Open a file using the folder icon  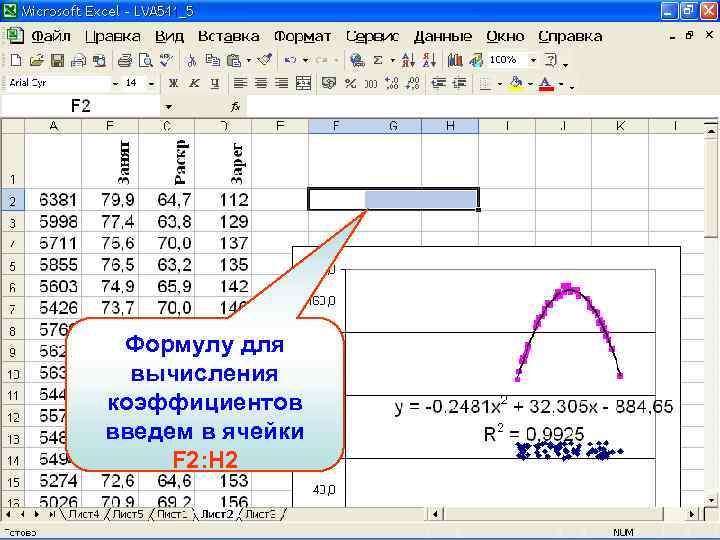(x=36, y=60)
